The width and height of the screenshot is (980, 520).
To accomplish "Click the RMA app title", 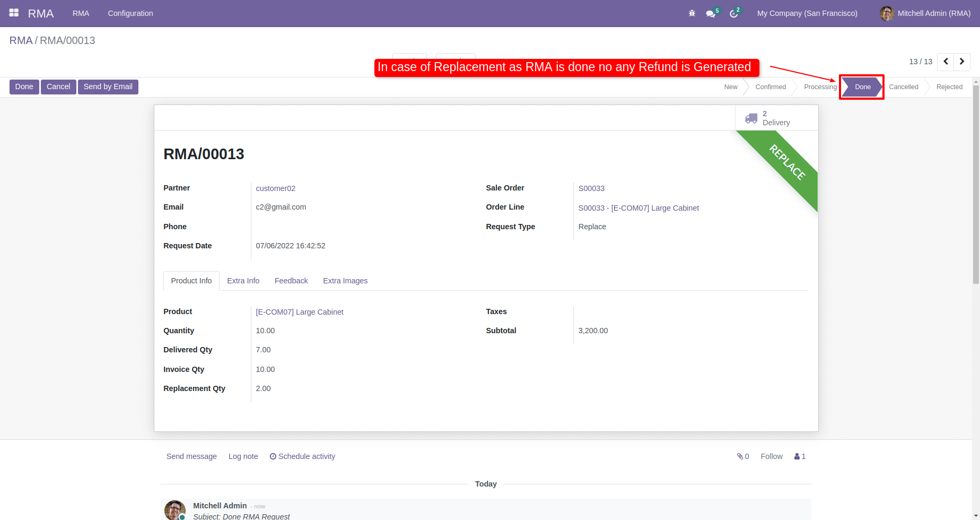I will (41, 13).
